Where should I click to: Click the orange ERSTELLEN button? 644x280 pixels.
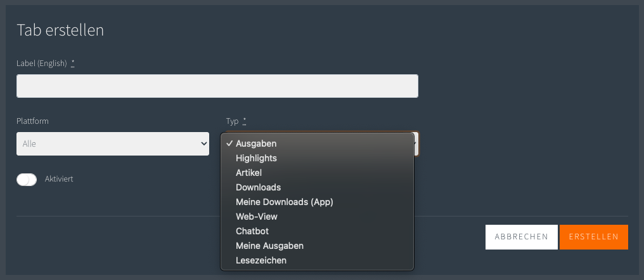[593, 237]
